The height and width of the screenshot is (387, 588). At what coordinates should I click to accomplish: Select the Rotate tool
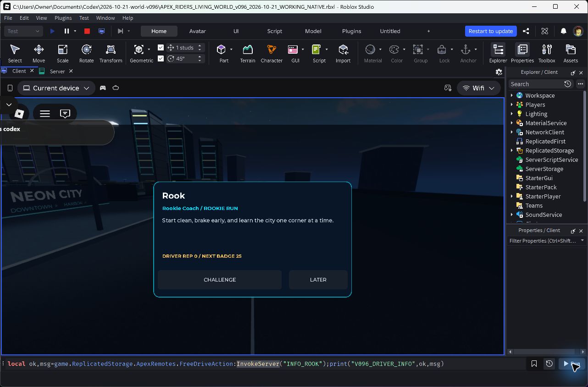click(x=86, y=53)
